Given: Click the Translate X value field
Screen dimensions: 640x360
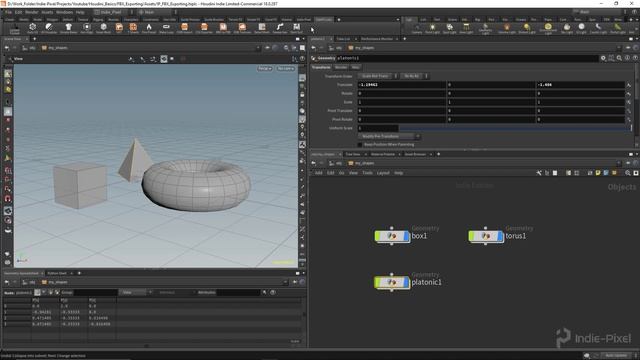Looking at the screenshot, I should pyautogui.click(x=402, y=85).
